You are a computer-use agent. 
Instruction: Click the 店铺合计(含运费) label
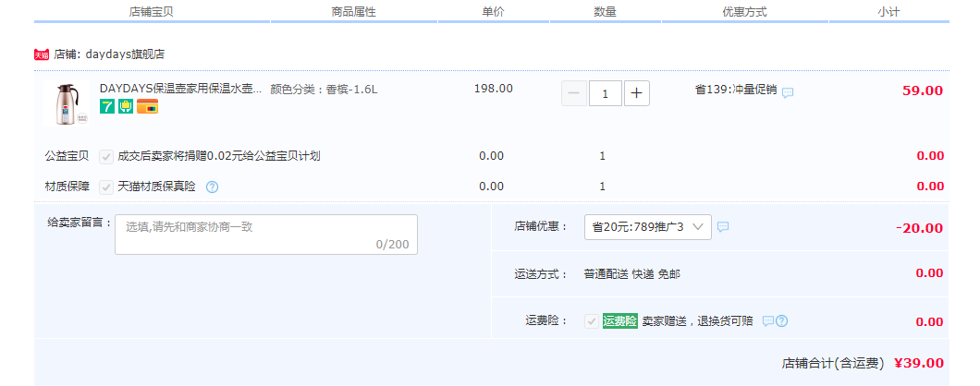(833, 364)
